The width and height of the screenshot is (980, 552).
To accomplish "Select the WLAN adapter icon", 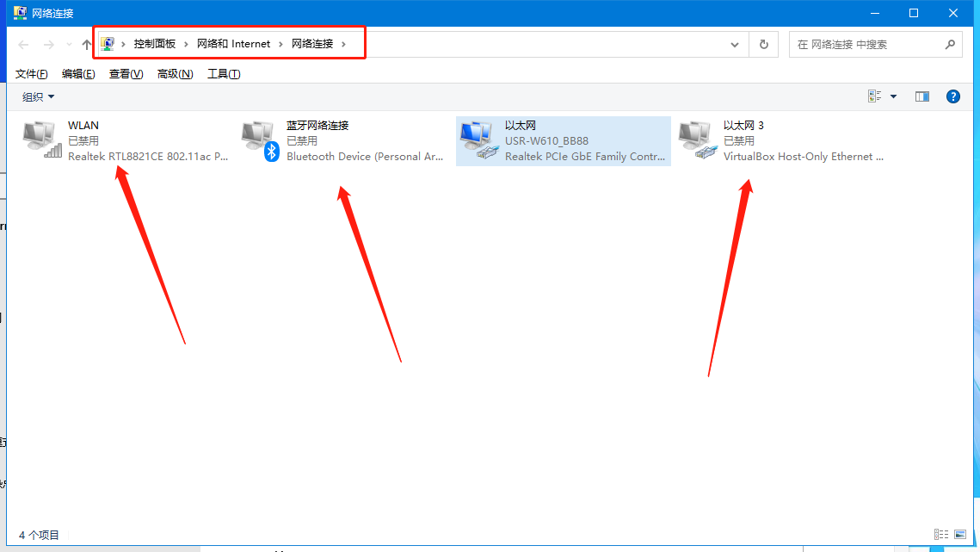I will click(42, 140).
